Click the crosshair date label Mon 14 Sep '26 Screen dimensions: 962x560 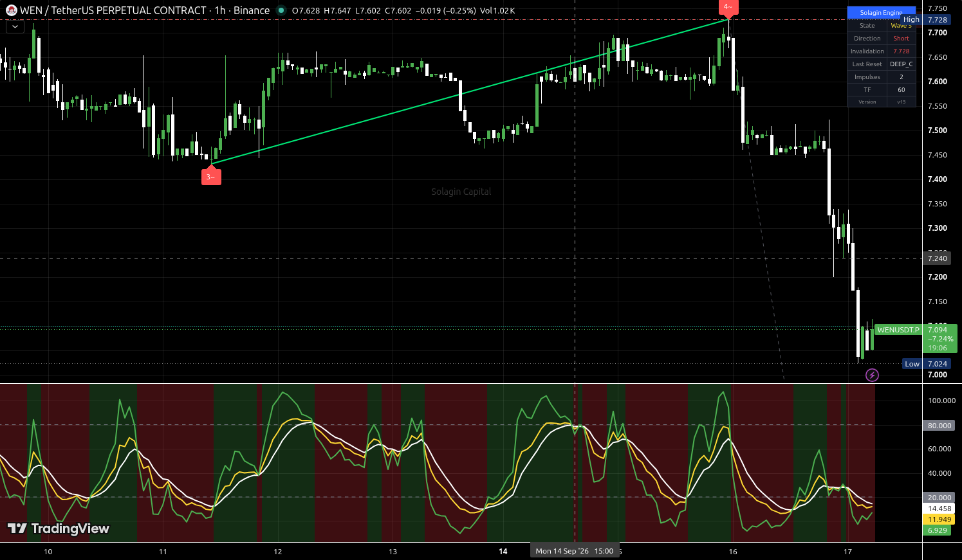point(574,551)
